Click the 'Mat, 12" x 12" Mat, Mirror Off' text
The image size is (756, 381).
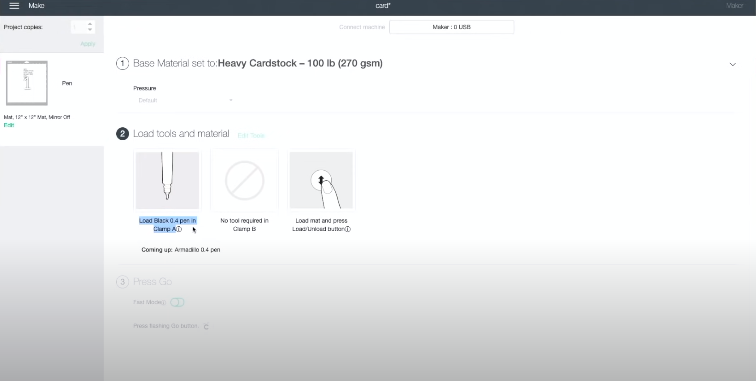(x=37, y=117)
